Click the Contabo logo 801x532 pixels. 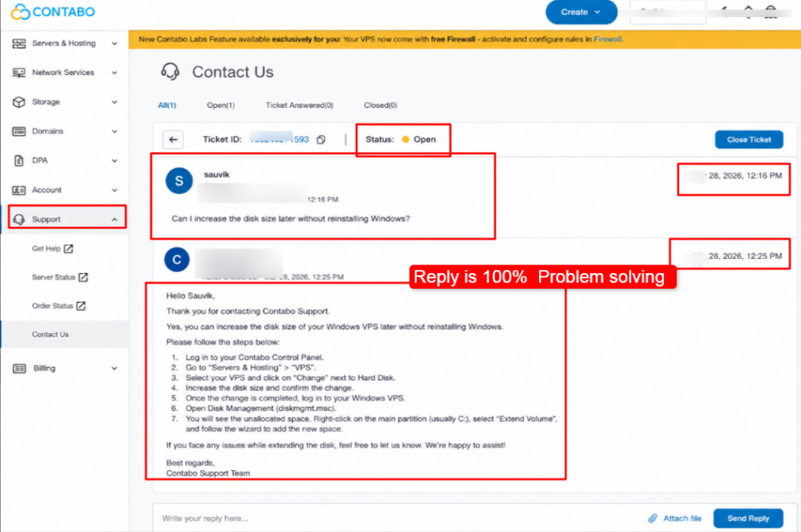(x=52, y=12)
